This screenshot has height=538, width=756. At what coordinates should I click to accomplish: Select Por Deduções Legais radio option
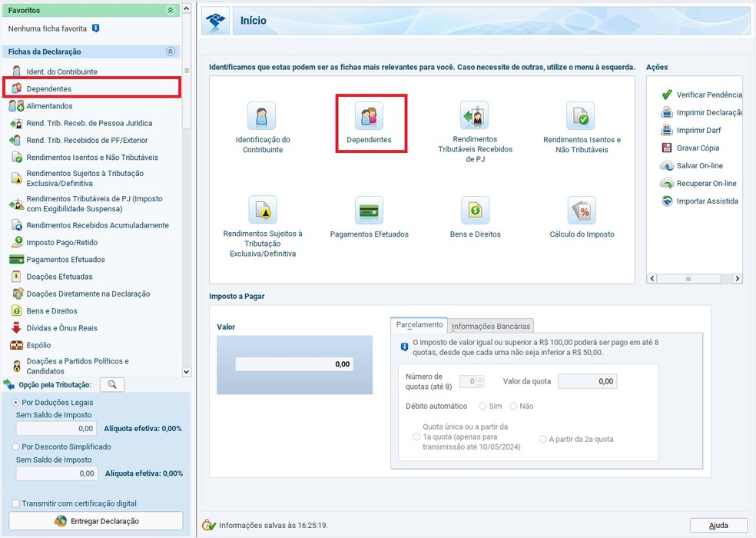(x=16, y=402)
